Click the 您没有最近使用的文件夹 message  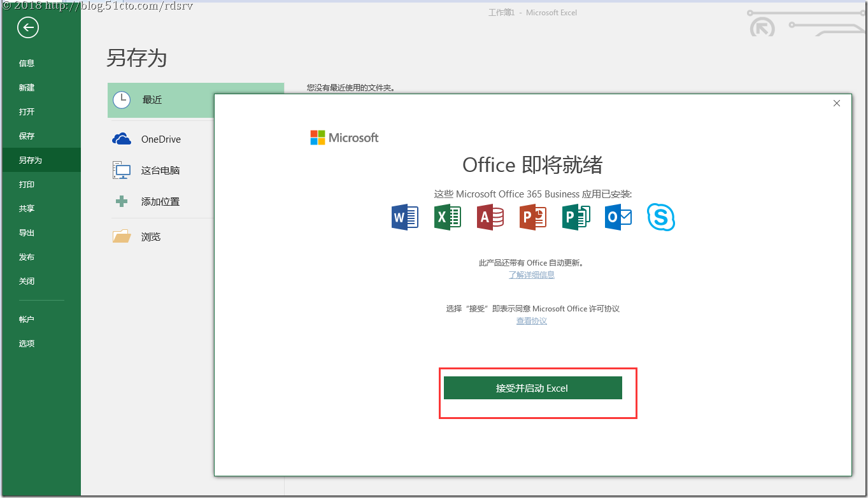point(351,88)
